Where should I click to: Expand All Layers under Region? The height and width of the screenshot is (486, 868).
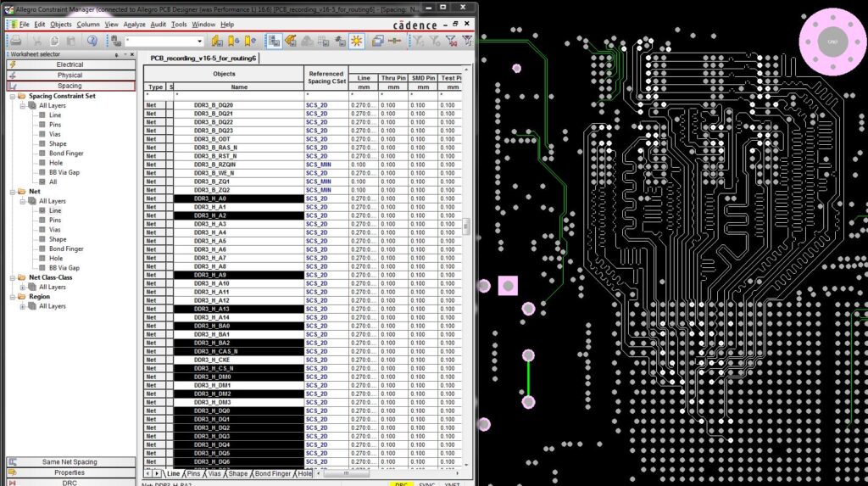[23, 306]
